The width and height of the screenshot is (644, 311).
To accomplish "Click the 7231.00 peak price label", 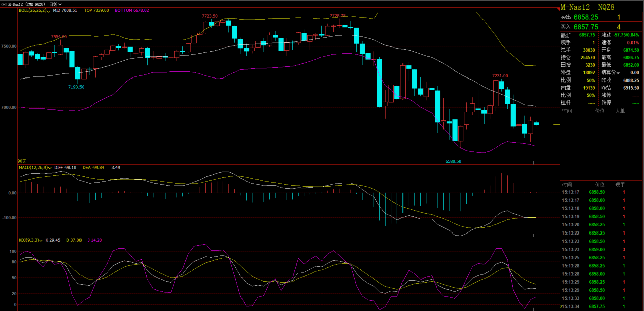I will click(500, 76).
